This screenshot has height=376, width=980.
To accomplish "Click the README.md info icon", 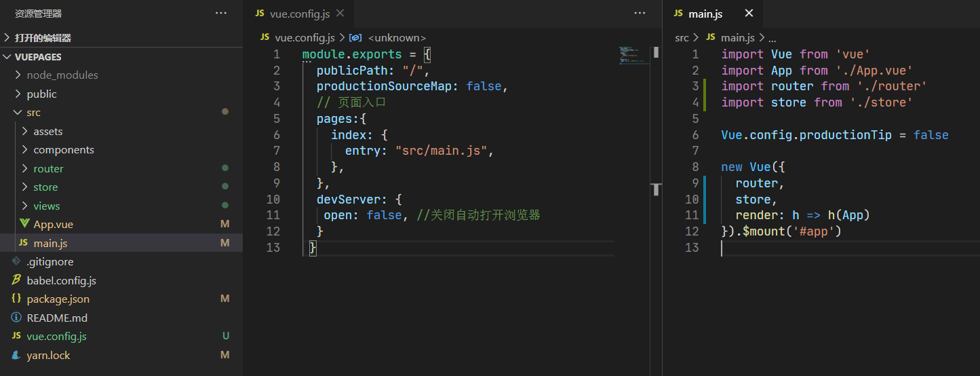I will [16, 318].
